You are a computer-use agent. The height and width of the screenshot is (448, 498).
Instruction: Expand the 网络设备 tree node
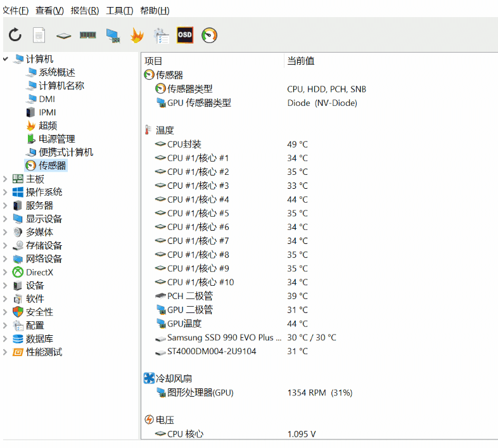(x=6, y=259)
